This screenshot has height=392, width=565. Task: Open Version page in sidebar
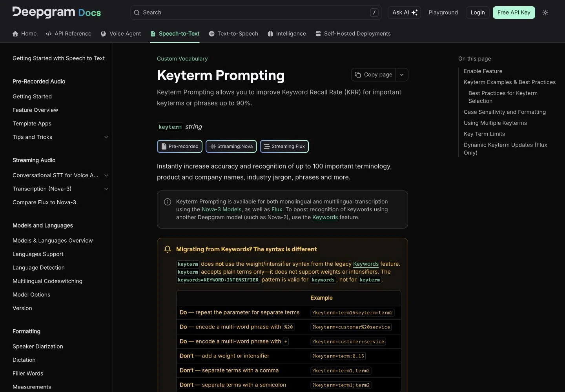click(x=22, y=308)
